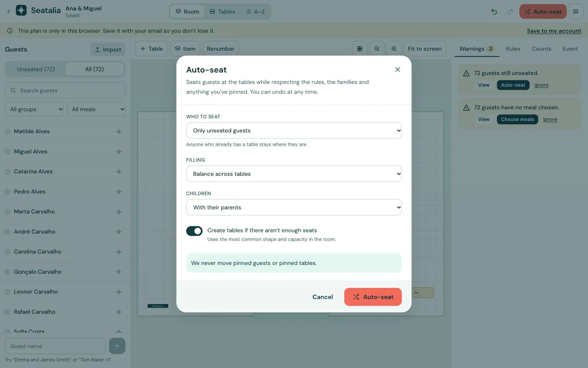Screen dimensions: 588x368
Task: Open the Who to seat dropdown
Action: coord(294,131)
